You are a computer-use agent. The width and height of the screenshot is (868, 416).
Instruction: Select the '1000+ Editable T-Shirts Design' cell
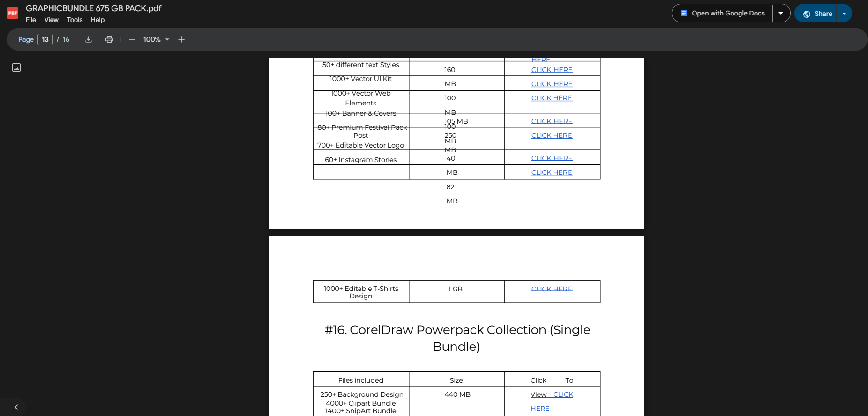coord(361,292)
